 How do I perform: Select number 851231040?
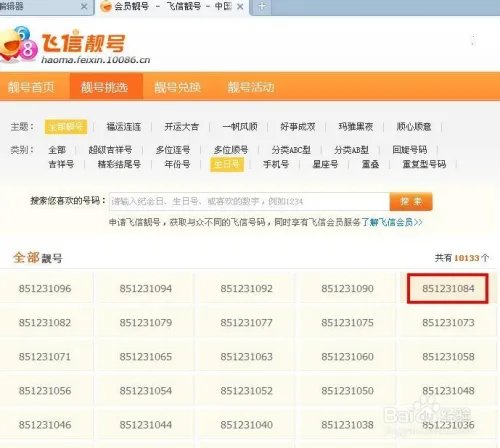click(247, 425)
